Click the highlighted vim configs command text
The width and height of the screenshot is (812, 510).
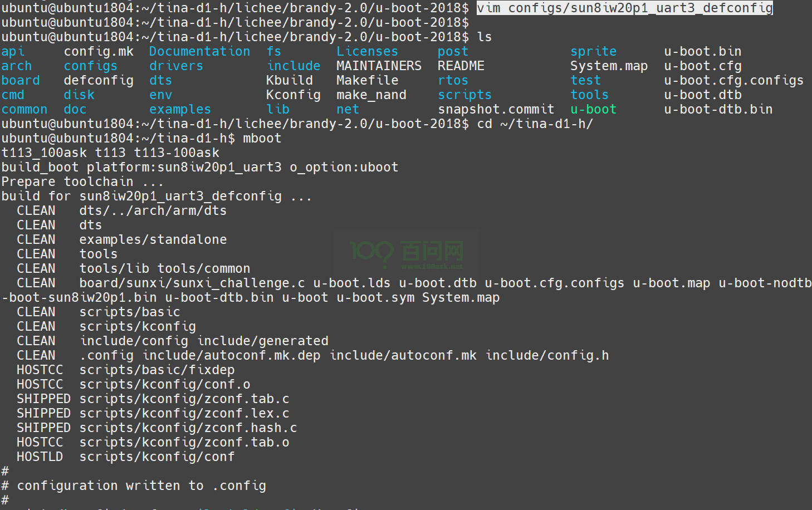(x=624, y=8)
